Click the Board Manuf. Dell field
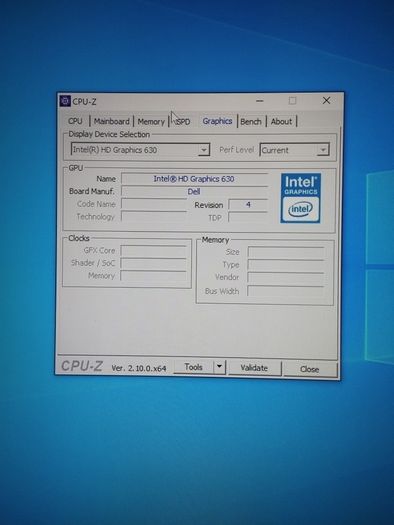Screen dimensions: 394x525 coord(194,192)
